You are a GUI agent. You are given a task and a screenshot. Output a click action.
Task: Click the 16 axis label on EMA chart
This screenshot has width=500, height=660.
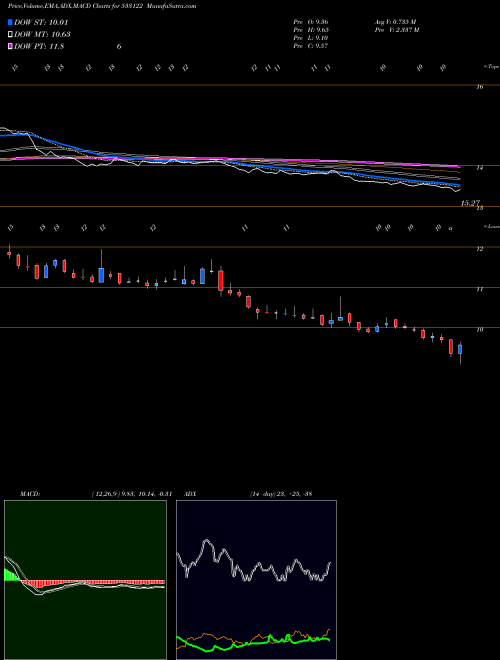(479, 87)
